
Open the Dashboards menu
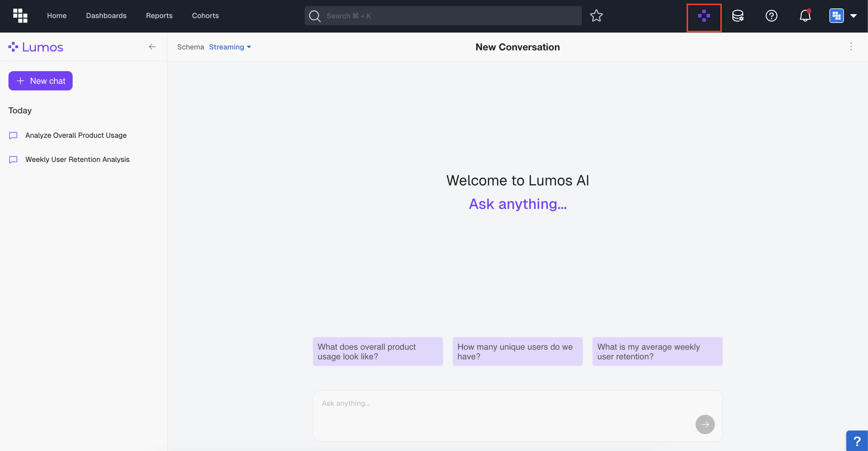tap(106, 16)
